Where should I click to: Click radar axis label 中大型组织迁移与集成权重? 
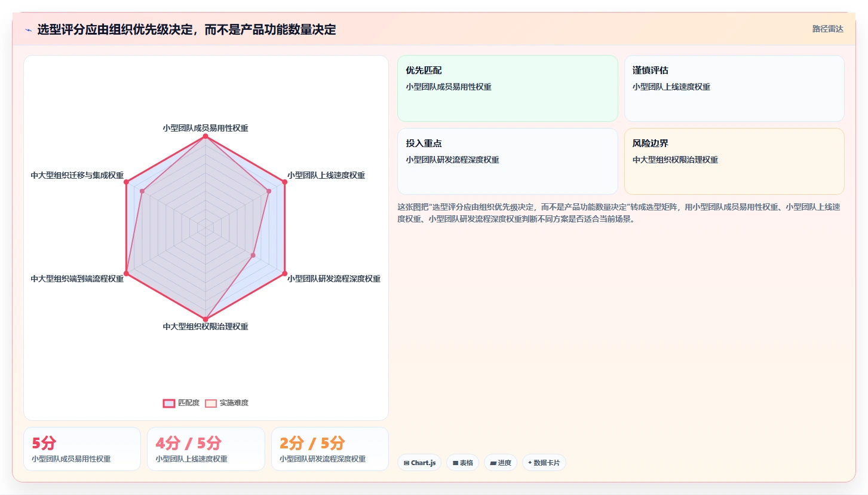pyautogui.click(x=77, y=175)
